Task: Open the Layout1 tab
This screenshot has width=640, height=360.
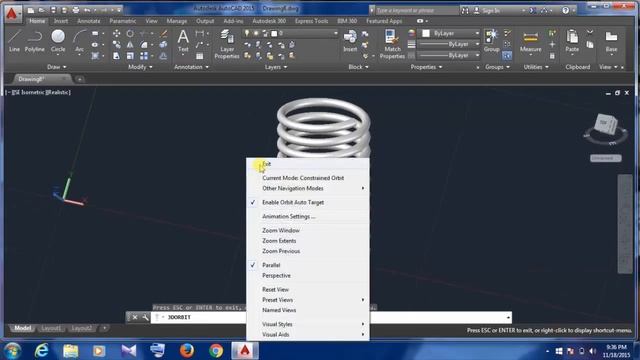Action: coord(51,328)
